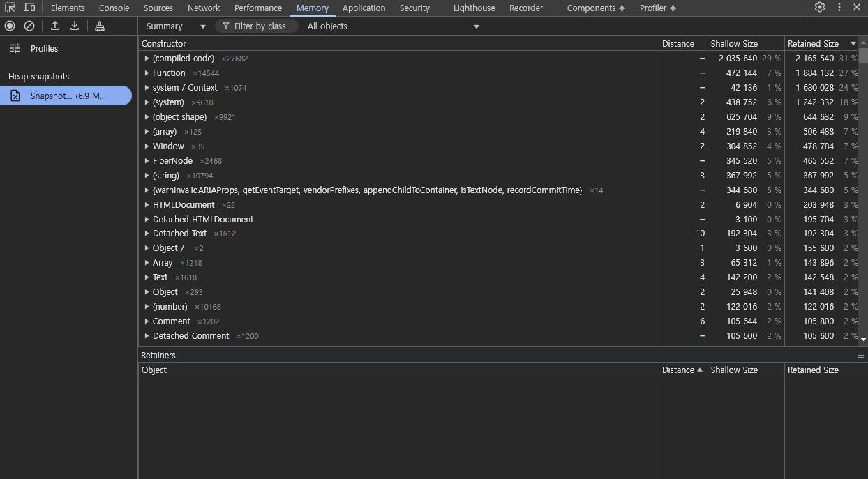Open DevTools settings gear icon
Screen dimensions: 868x479
tap(820, 8)
